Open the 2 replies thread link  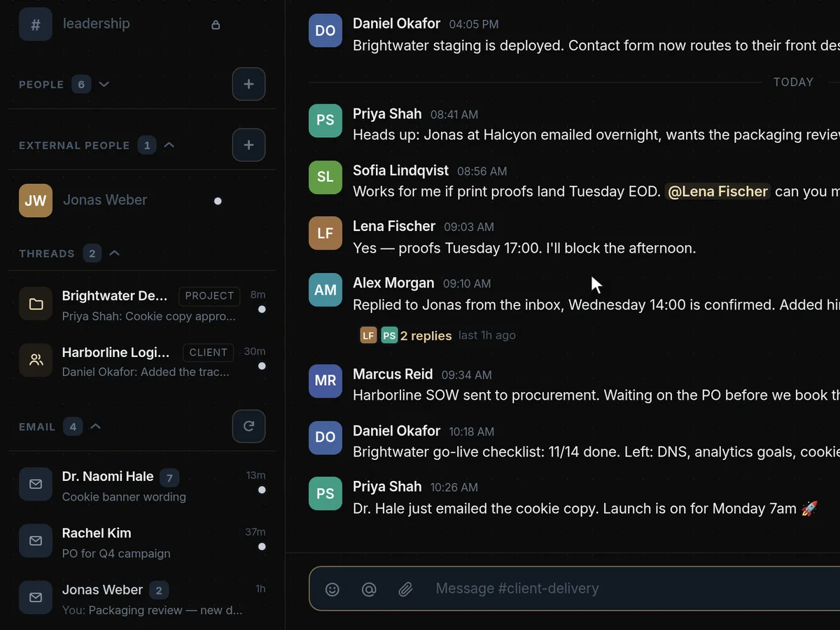[x=426, y=335]
